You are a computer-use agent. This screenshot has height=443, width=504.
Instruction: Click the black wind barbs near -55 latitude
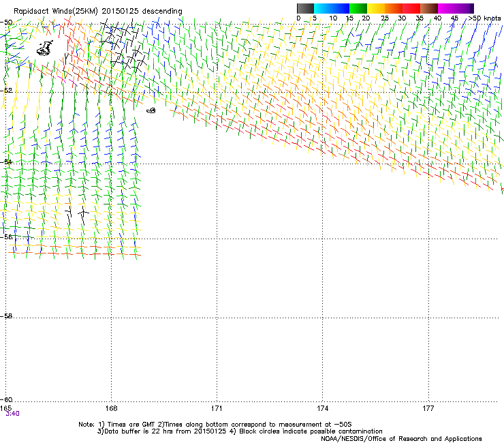(x=76, y=214)
